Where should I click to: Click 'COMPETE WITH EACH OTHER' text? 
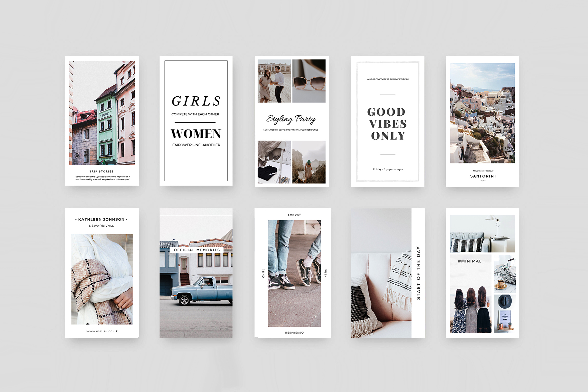tap(195, 114)
